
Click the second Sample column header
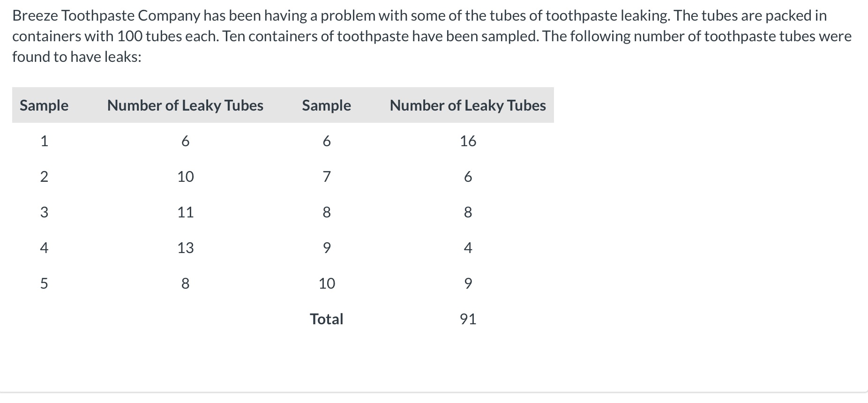[x=327, y=105]
